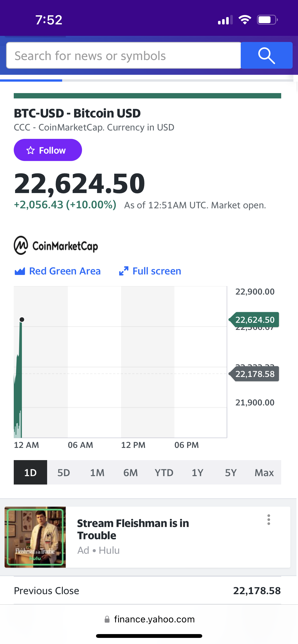Open the Hulu ad three-dot menu
298x644 pixels.
[268, 520]
